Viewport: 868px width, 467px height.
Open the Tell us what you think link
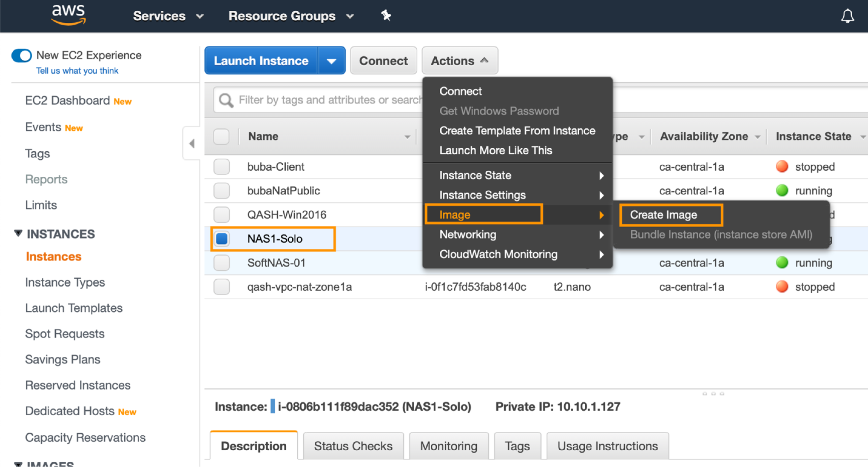pos(77,71)
